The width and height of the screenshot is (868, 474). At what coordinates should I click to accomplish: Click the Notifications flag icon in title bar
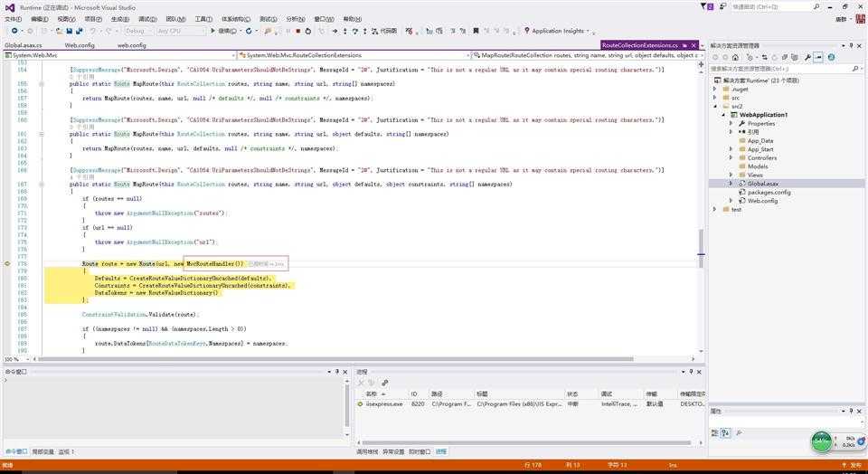(x=706, y=6)
